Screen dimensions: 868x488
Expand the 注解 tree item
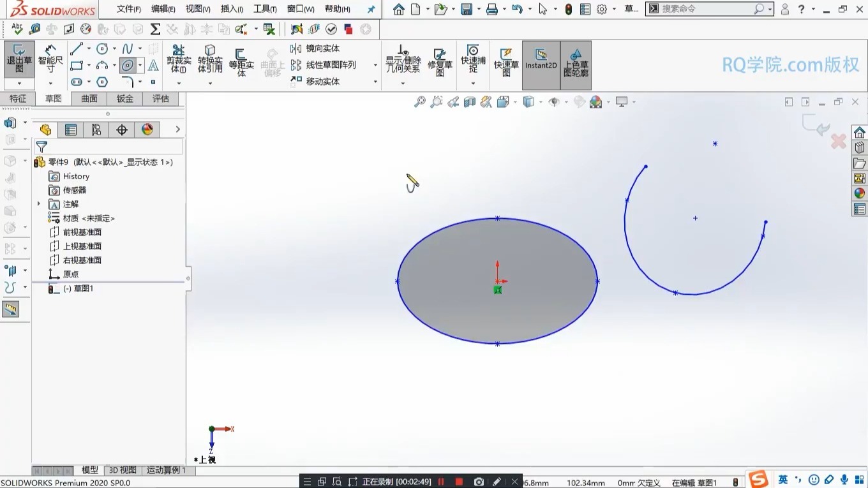coord(38,204)
